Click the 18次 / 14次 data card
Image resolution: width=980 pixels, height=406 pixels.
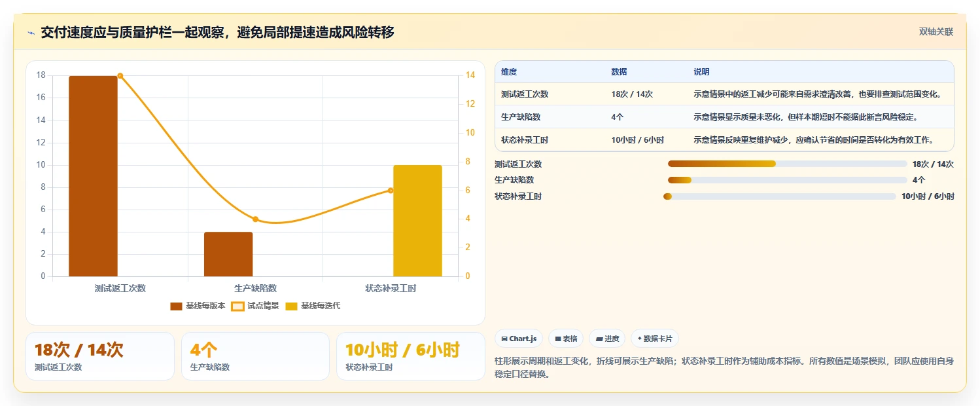(100, 356)
